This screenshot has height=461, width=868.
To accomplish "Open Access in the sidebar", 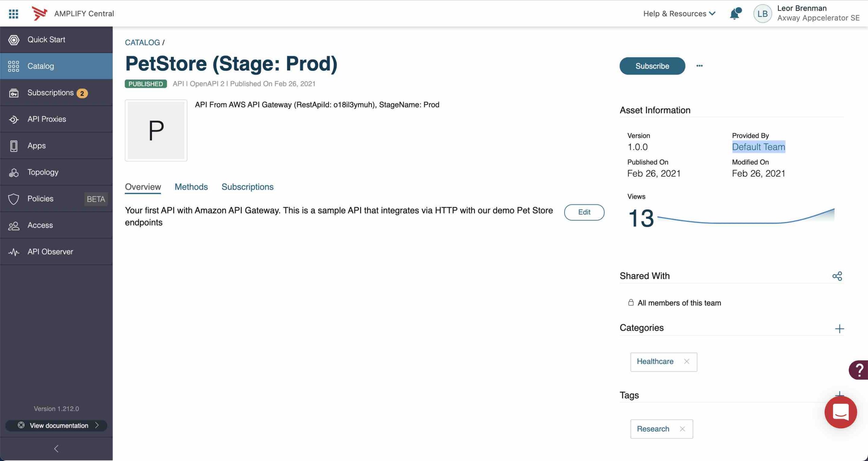I will coord(56,225).
